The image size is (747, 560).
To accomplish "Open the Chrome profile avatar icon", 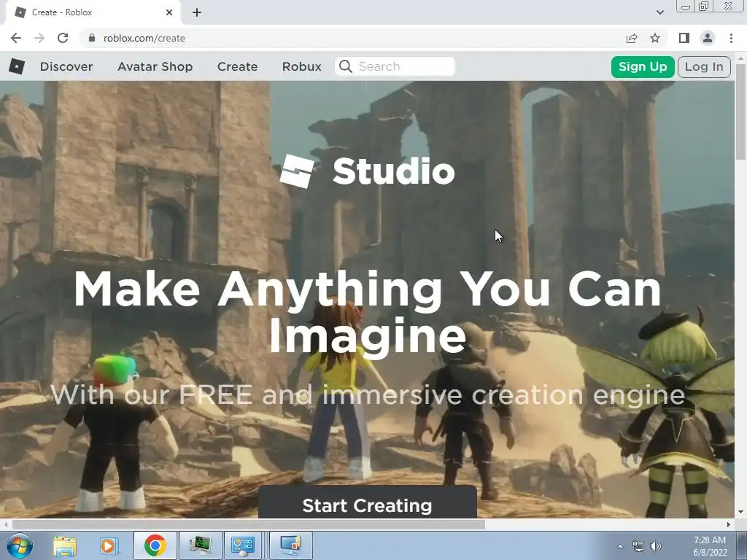I will tap(708, 38).
